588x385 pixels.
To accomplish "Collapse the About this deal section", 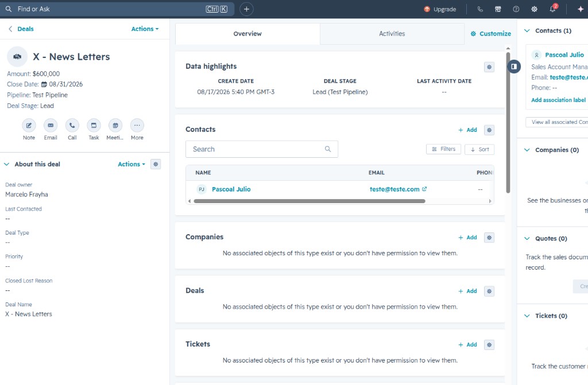I will [x=6, y=164].
